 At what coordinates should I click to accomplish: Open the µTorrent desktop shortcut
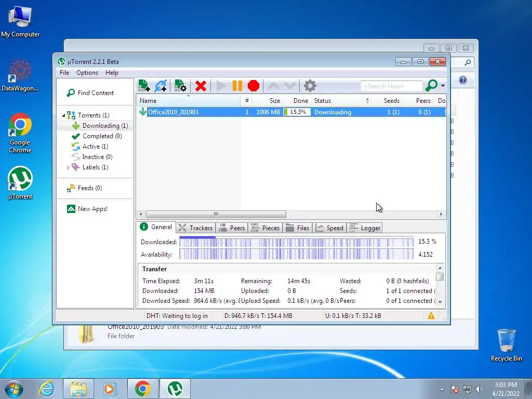click(20, 182)
